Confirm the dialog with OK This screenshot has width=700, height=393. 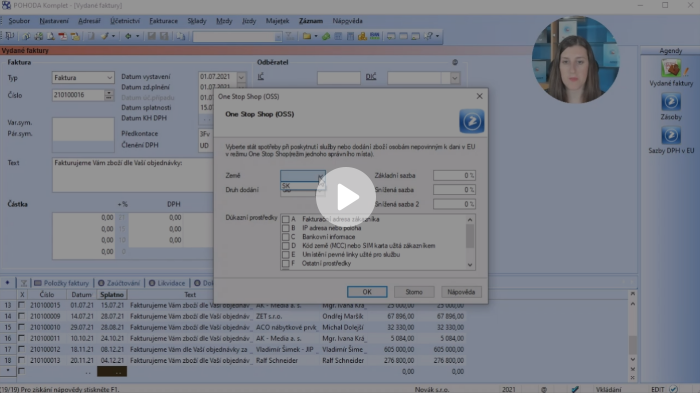[367, 292]
